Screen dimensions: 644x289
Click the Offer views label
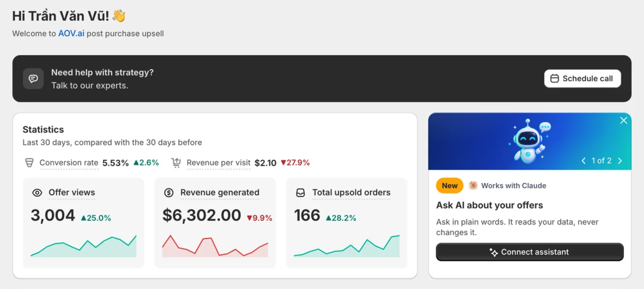point(72,193)
